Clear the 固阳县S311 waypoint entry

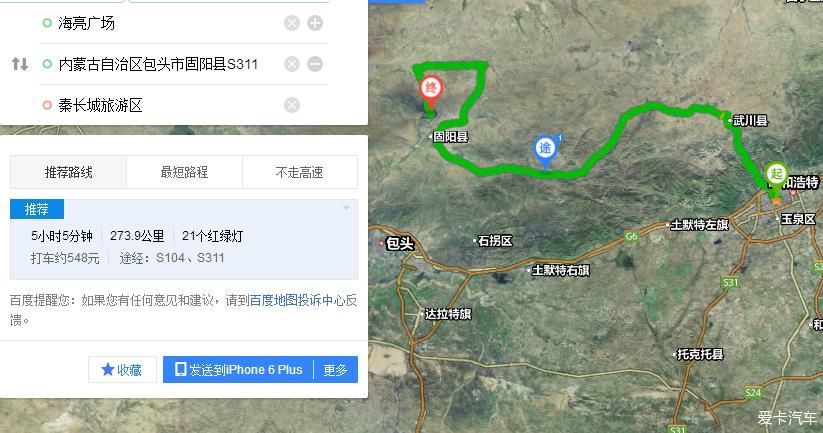(x=292, y=64)
